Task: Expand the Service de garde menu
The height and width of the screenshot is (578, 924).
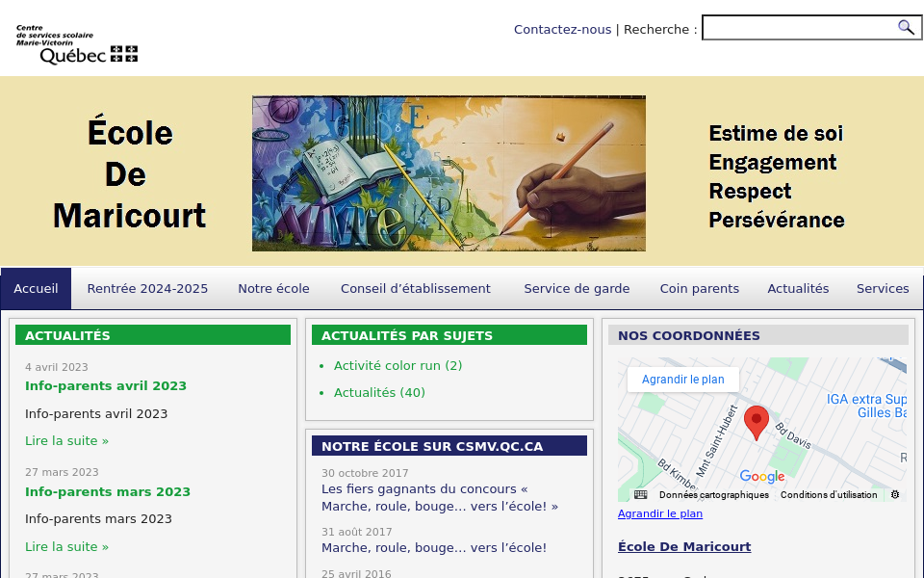Action: pyautogui.click(x=577, y=289)
